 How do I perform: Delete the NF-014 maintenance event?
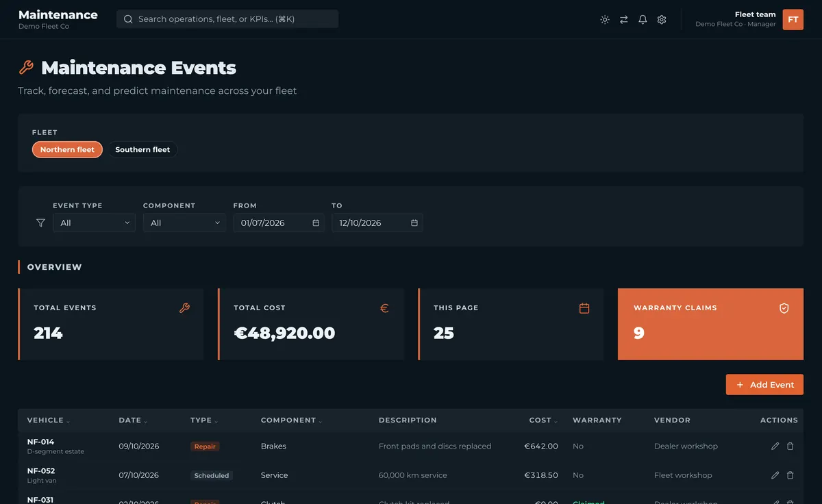(x=790, y=446)
